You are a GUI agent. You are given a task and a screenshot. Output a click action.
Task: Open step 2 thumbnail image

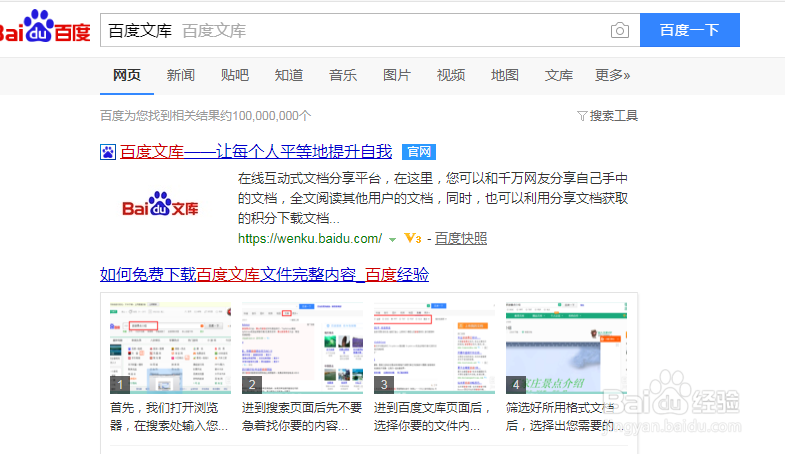302,348
